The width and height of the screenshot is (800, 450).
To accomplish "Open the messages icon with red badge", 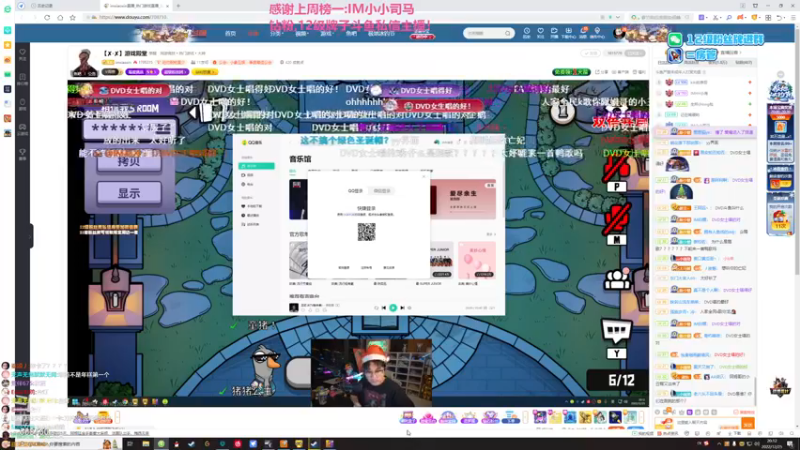I will point(583,33).
